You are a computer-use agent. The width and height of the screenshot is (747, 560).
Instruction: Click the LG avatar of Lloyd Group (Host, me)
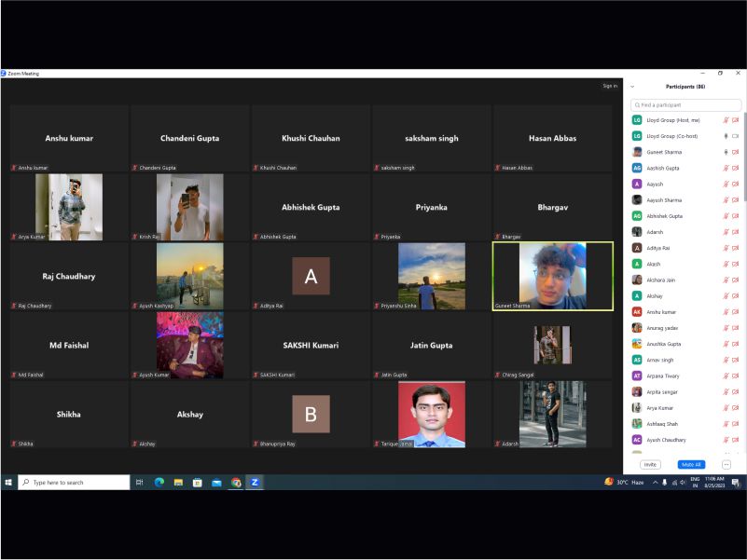click(x=637, y=120)
